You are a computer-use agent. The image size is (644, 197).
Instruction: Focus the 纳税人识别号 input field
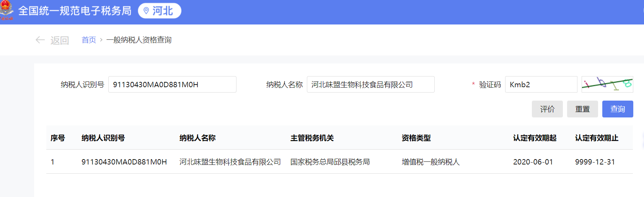pyautogui.click(x=172, y=85)
